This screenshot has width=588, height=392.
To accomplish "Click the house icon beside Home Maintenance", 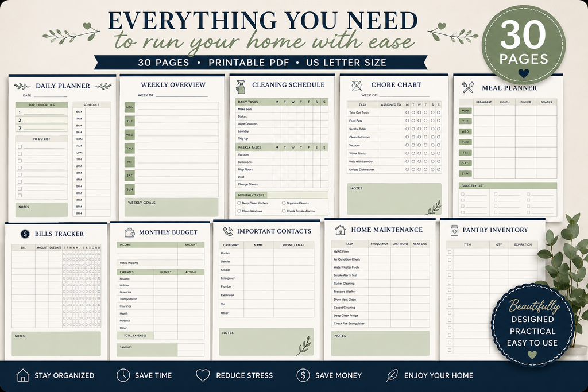I will point(340,230).
